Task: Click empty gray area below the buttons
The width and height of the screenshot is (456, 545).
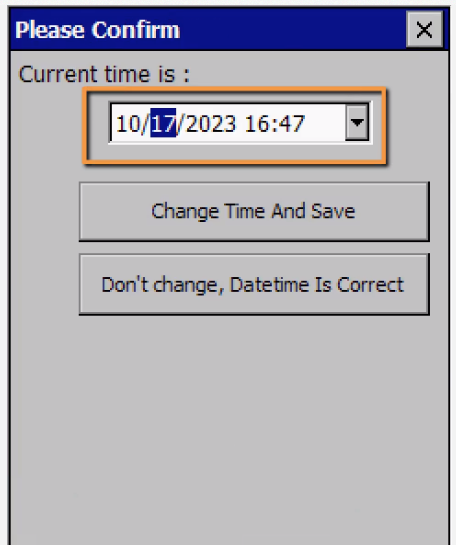Action: pyautogui.click(x=229, y=428)
